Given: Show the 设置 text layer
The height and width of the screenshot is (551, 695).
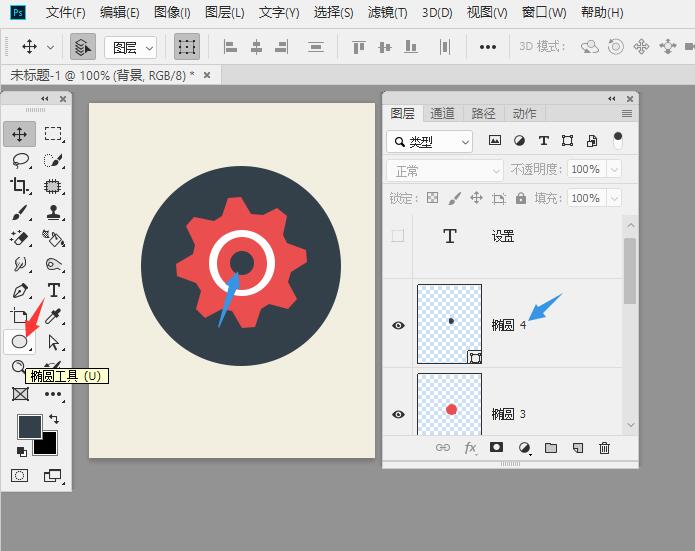Looking at the screenshot, I should click(398, 236).
